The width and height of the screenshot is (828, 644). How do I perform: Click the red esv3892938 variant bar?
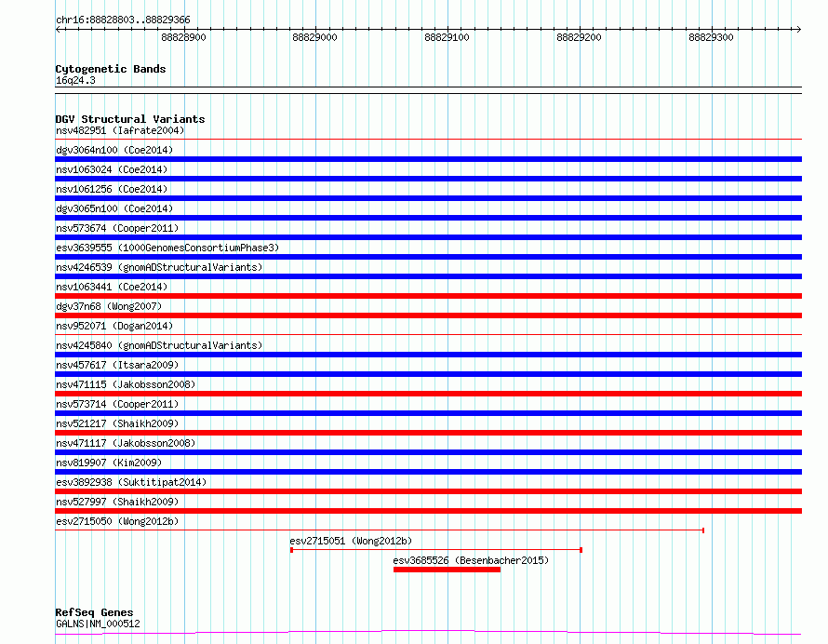click(x=428, y=491)
